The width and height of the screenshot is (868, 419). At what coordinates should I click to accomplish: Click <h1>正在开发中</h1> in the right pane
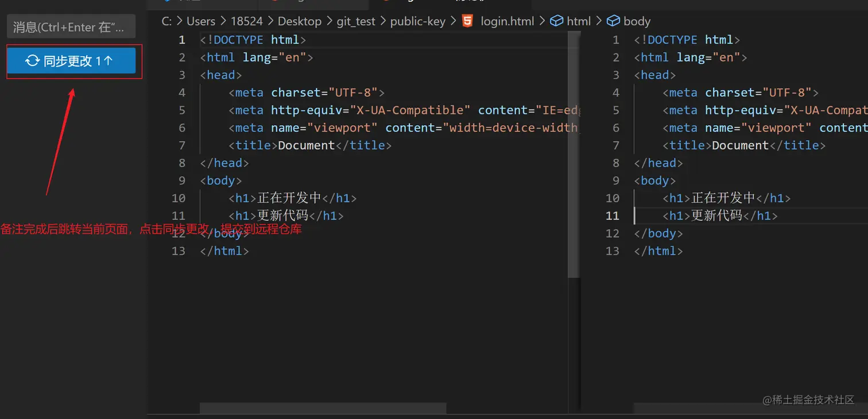727,198
